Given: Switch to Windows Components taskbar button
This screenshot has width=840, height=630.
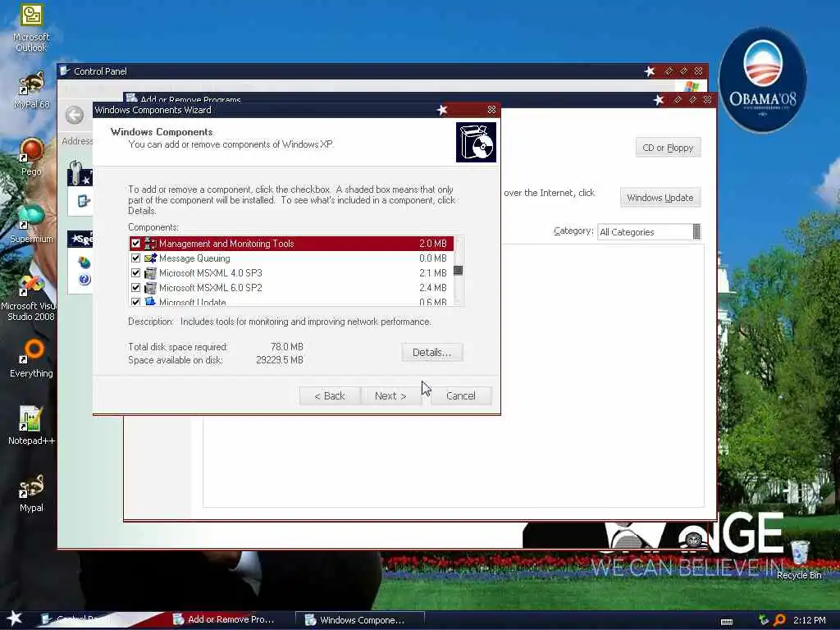Looking at the screenshot, I should [360, 620].
